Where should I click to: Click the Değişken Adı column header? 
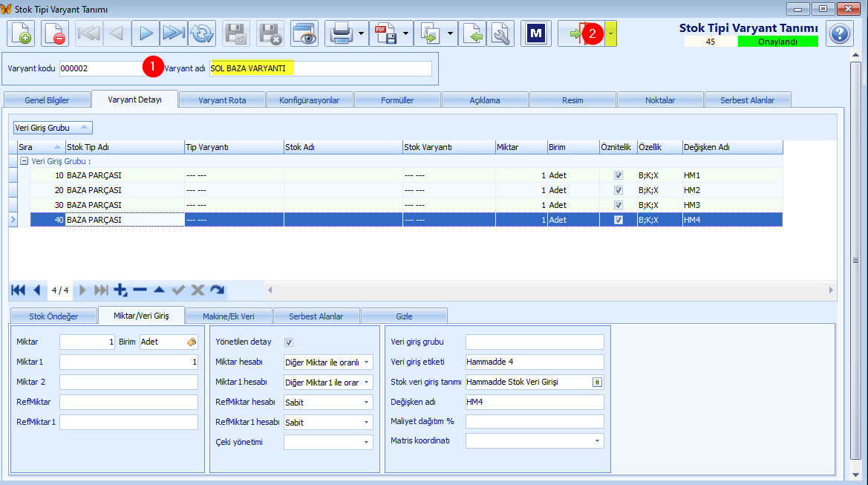coord(732,147)
